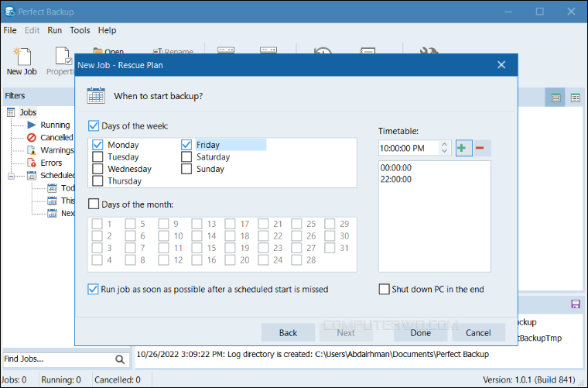Check the Wednesday checkbox
Viewport: 588px width, 388px height.
(x=97, y=169)
